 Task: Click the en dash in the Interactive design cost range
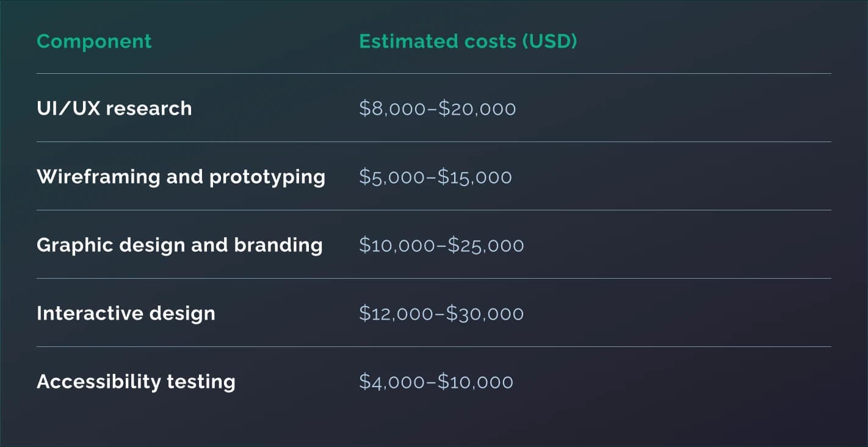441,314
